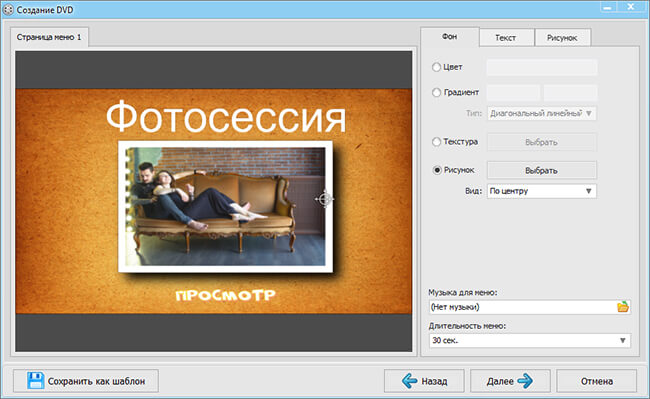Click the Цвет color swatch field
Image resolution: width=650 pixels, height=399 pixels.
coord(541,67)
